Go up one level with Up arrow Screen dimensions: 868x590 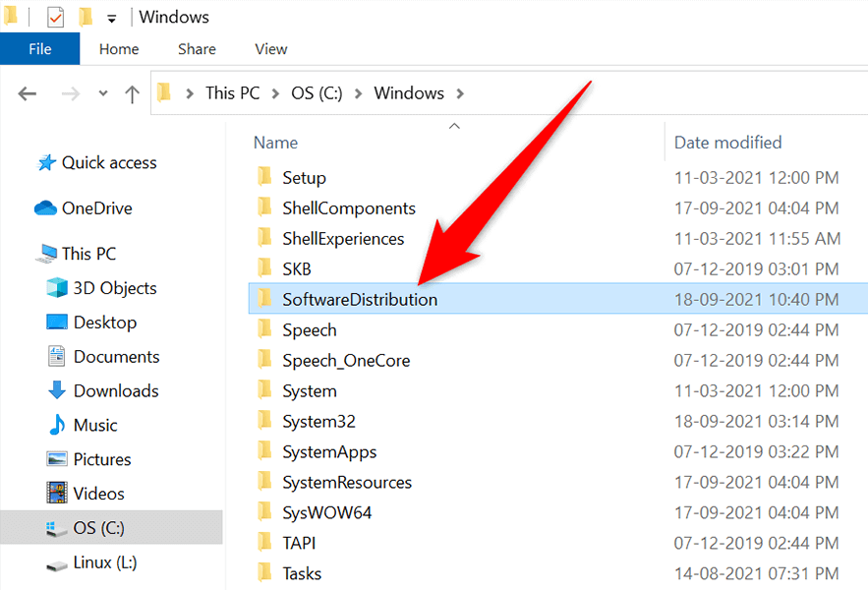132,93
